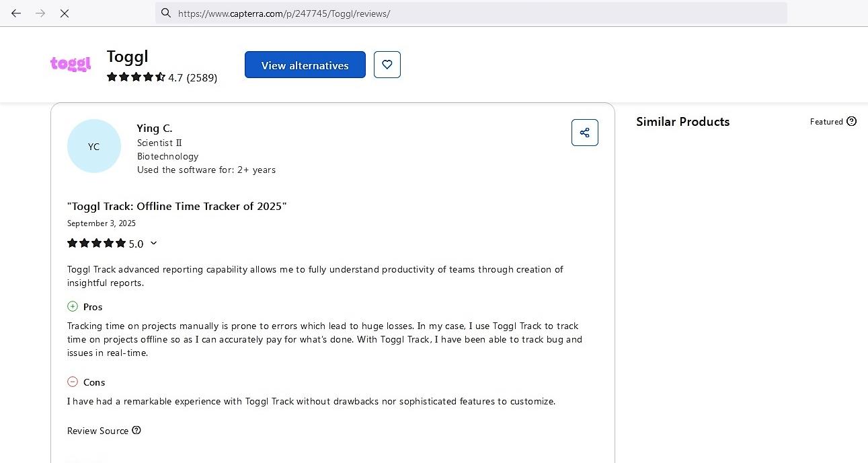Image resolution: width=868 pixels, height=463 pixels.
Task: Click the pink Toggl logo
Action: coord(71,65)
